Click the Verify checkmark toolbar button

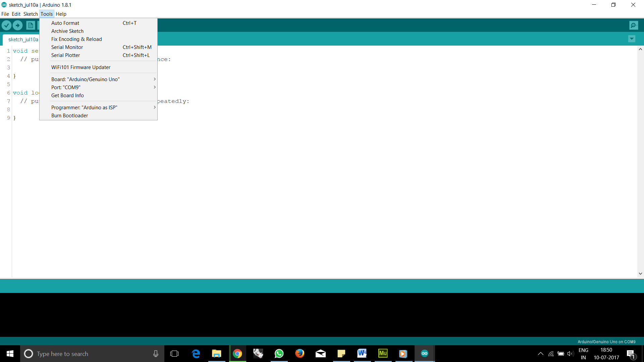7,25
